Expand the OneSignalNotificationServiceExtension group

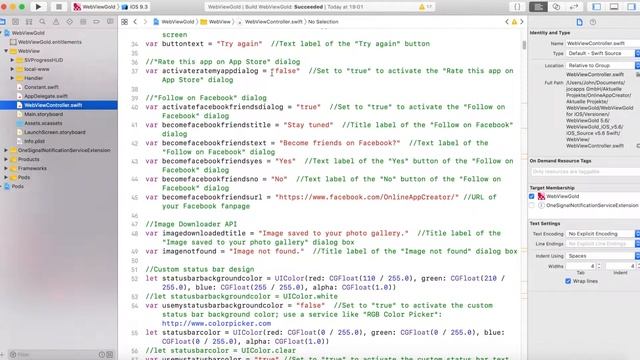tap(6, 150)
